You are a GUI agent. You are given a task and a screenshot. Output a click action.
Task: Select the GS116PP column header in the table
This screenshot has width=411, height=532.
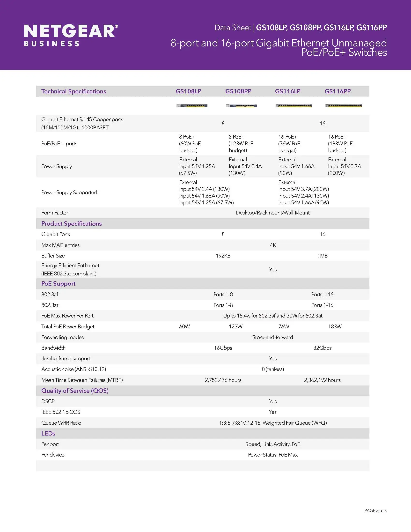pyautogui.click(x=338, y=91)
